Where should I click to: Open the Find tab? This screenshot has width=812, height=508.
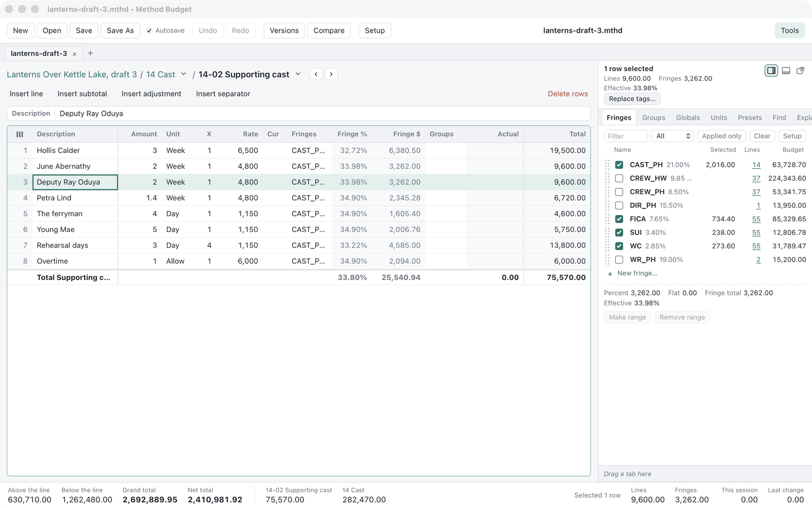click(x=779, y=117)
